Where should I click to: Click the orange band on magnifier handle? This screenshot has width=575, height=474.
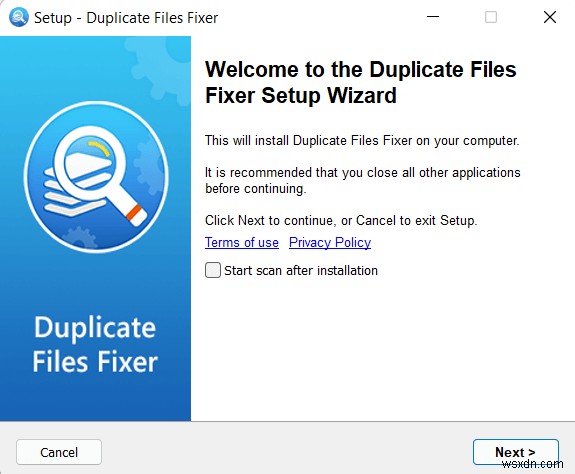pos(133,213)
